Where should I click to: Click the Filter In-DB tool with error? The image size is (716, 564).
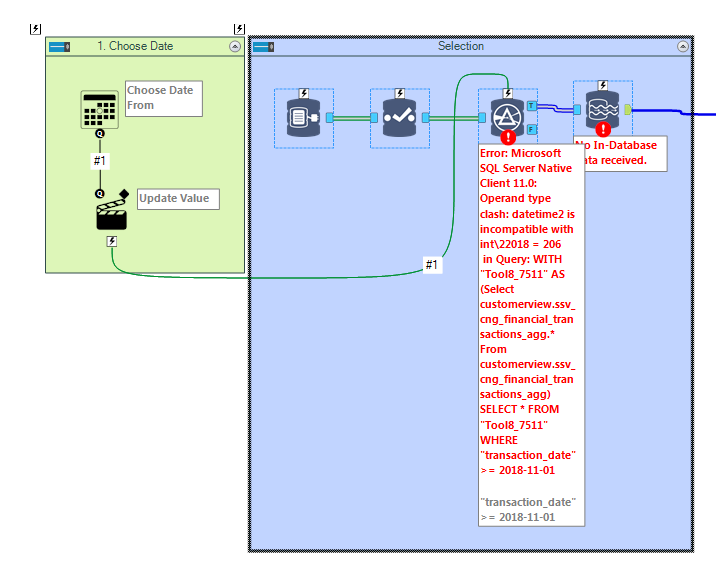pos(507,118)
